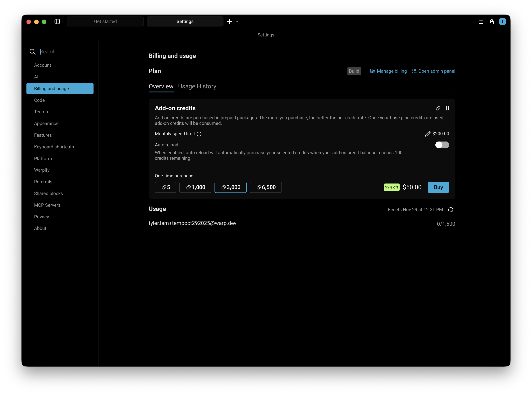Image resolution: width=532 pixels, height=395 pixels.
Task: Click the plus-minus icon in title bar
Action: click(x=481, y=21)
